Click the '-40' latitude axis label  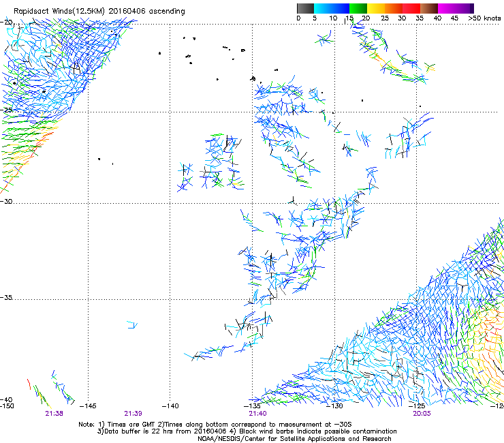pyautogui.click(x=6, y=399)
